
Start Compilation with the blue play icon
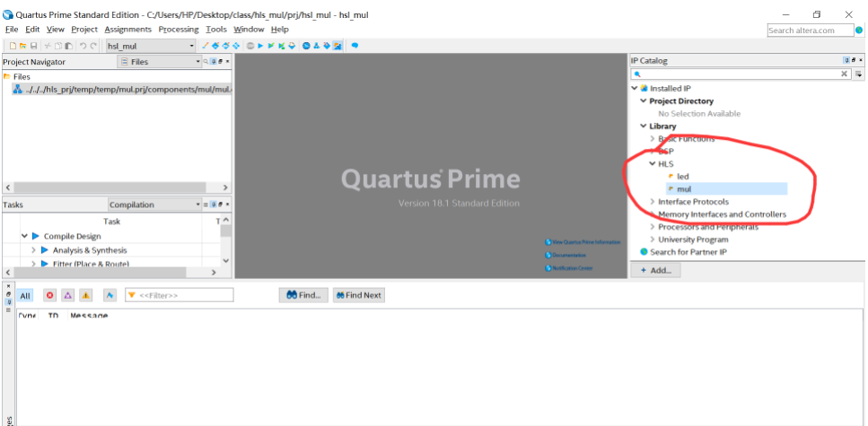pos(260,46)
